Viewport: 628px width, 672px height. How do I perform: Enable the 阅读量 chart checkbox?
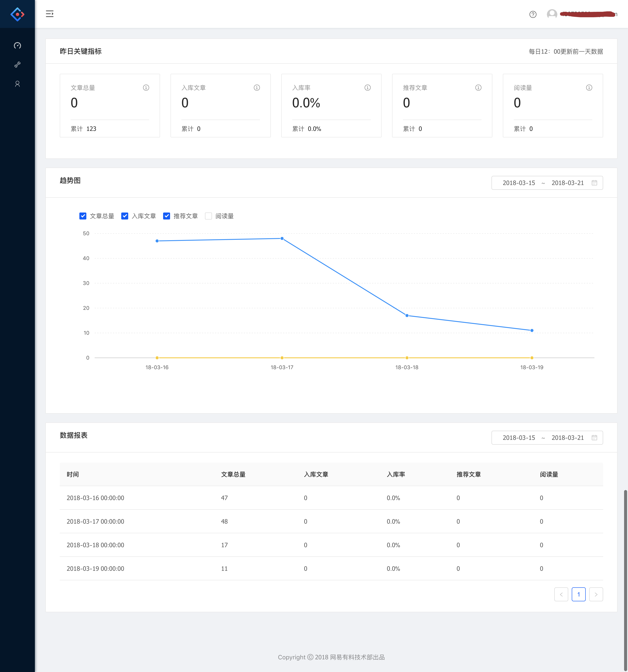[x=208, y=216]
